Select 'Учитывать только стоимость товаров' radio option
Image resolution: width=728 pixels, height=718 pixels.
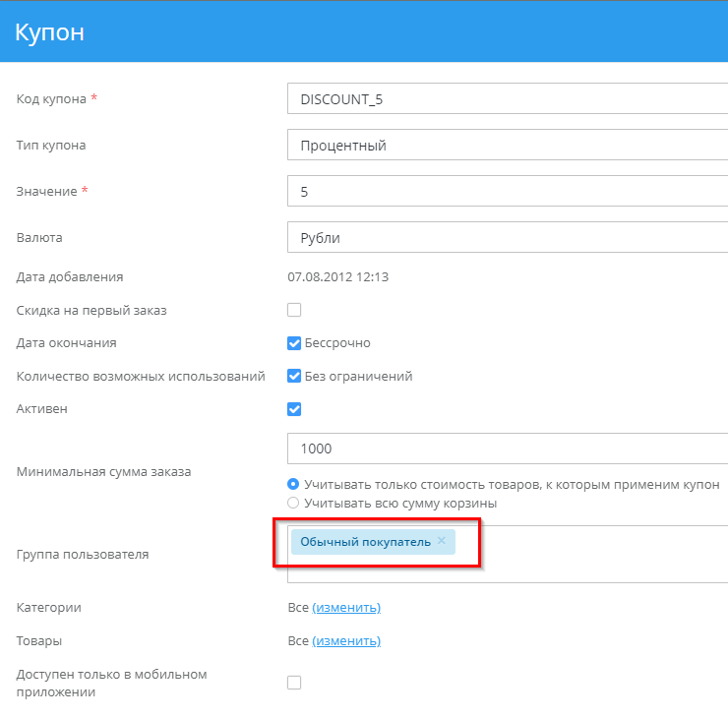tap(293, 485)
